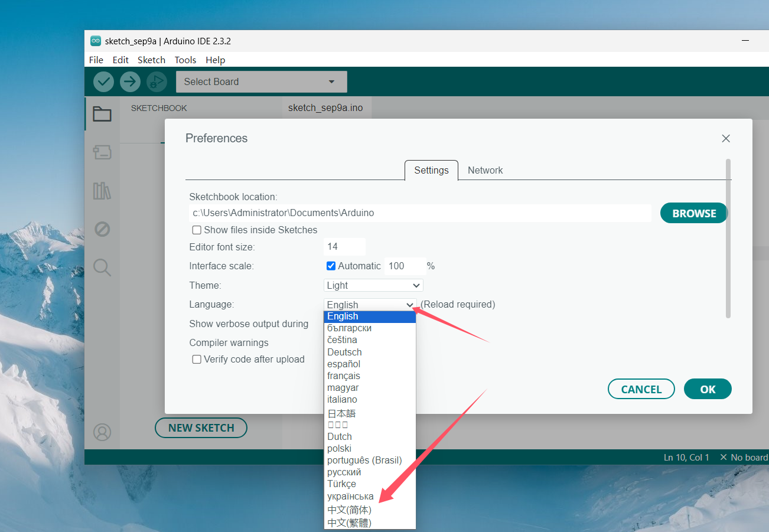Image resolution: width=769 pixels, height=532 pixels.
Task: Close the Preferences dialog with X
Action: click(x=726, y=138)
